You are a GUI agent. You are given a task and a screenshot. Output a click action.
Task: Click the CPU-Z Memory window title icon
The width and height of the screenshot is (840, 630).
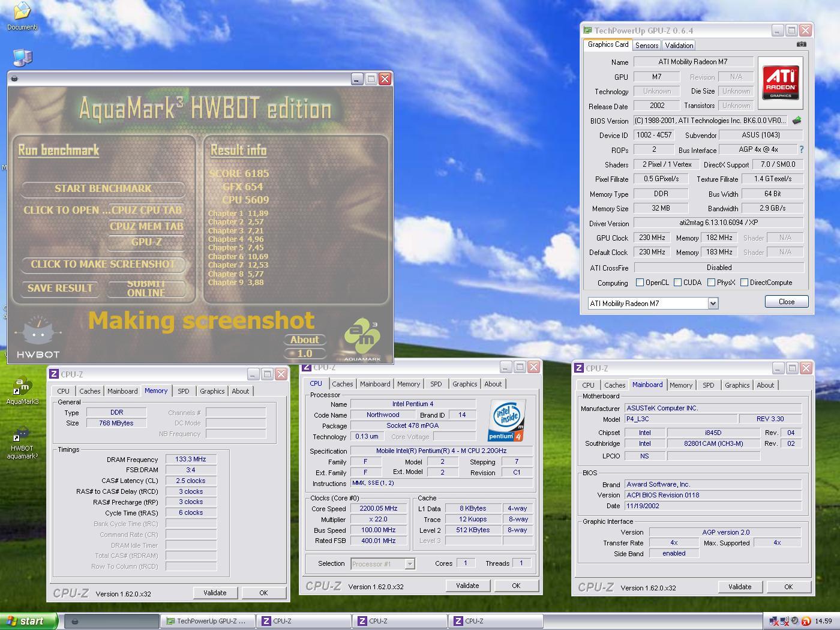pos(54,374)
